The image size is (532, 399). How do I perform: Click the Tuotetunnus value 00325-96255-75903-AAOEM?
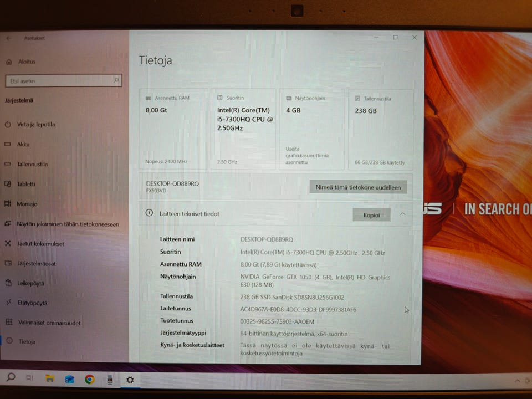(277, 321)
